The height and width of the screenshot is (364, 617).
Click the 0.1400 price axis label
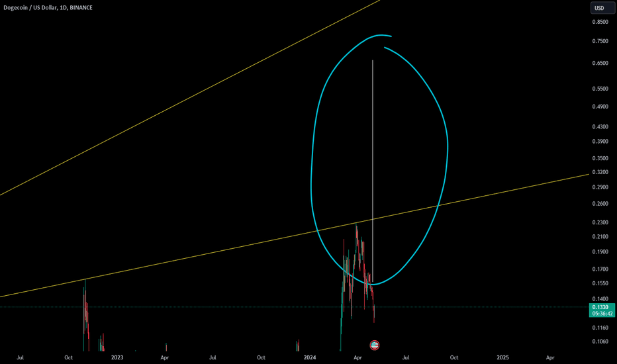(x=600, y=299)
